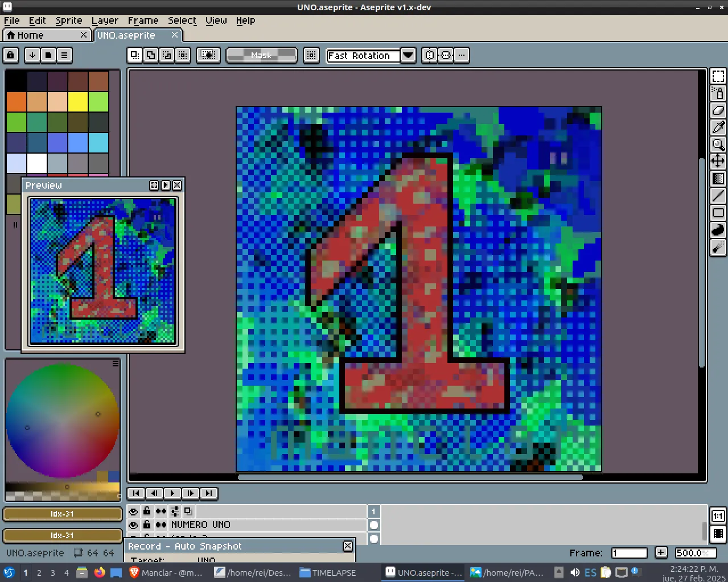Toggle continuous mode in timeline header

[161, 511]
